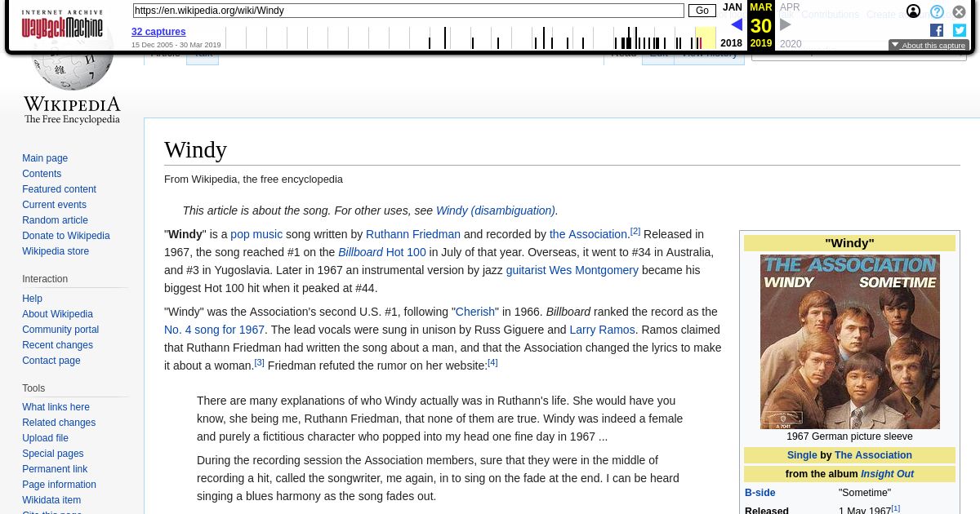The height and width of the screenshot is (514, 980).
Task: Follow the Billboard Hot 100 link
Action: pos(382,252)
